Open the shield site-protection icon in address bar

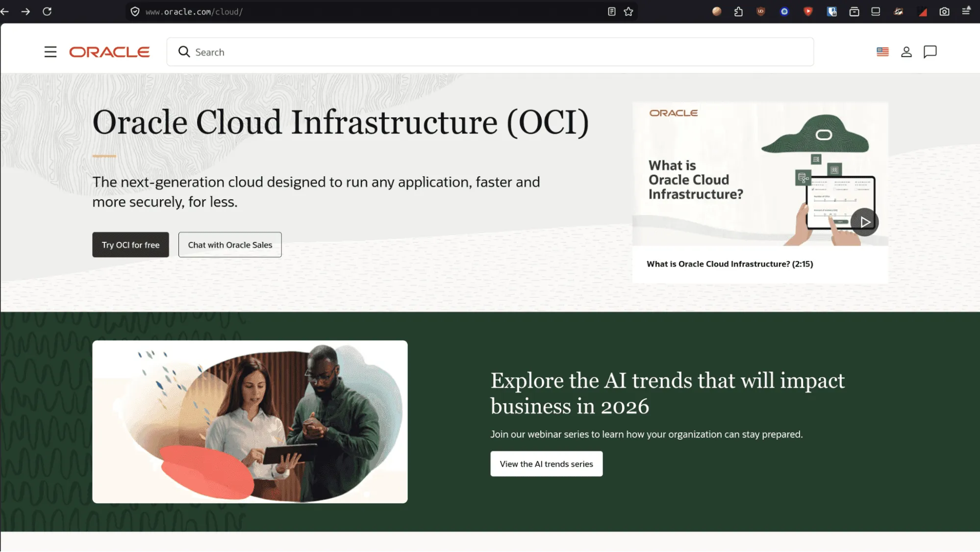coord(135,12)
